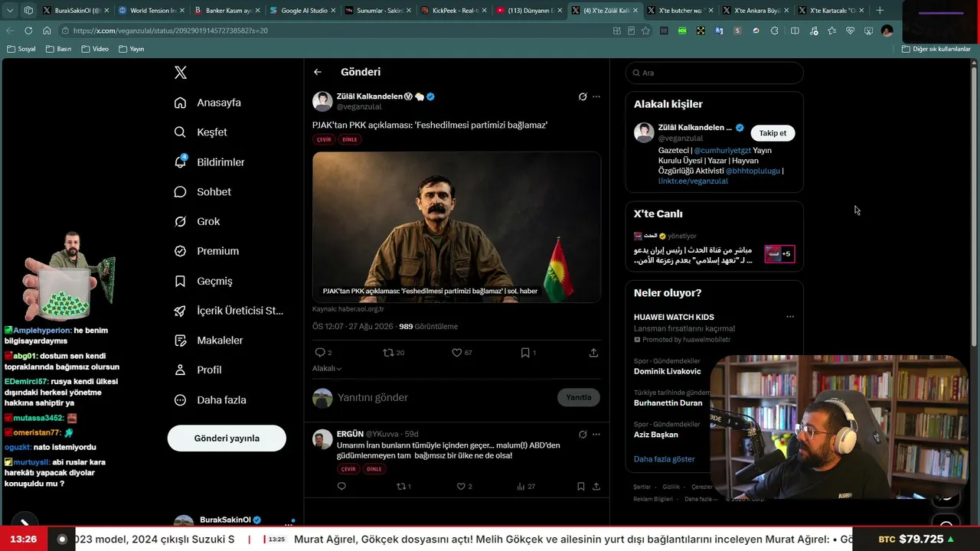The height and width of the screenshot is (551, 980).
Task: Open the browser tab search dropdown
Action: tap(10, 11)
